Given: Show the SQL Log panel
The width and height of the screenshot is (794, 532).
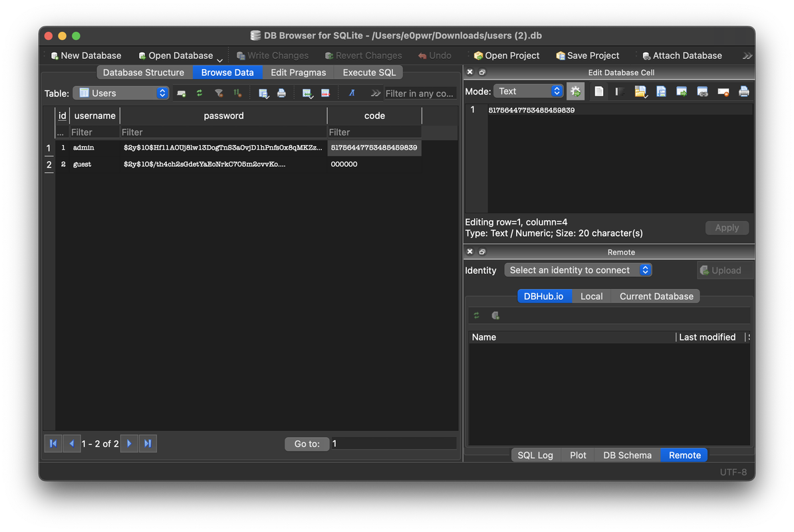Looking at the screenshot, I should pos(535,455).
